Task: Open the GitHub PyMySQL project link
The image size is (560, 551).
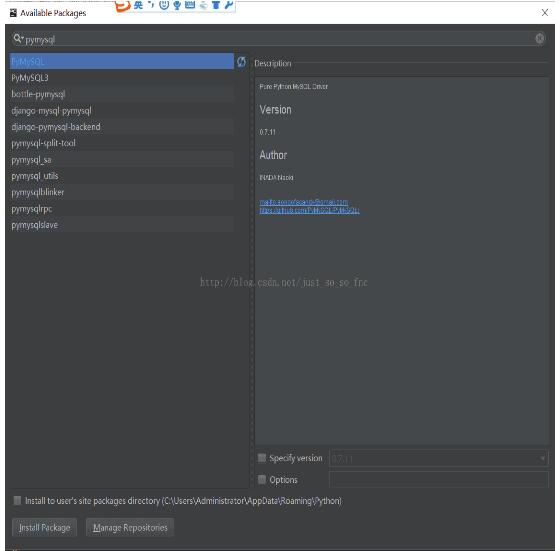Action: pyautogui.click(x=309, y=210)
